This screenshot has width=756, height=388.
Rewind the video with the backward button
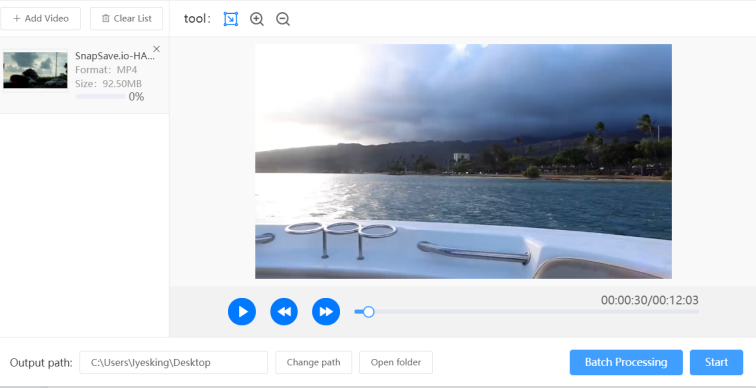pos(284,311)
